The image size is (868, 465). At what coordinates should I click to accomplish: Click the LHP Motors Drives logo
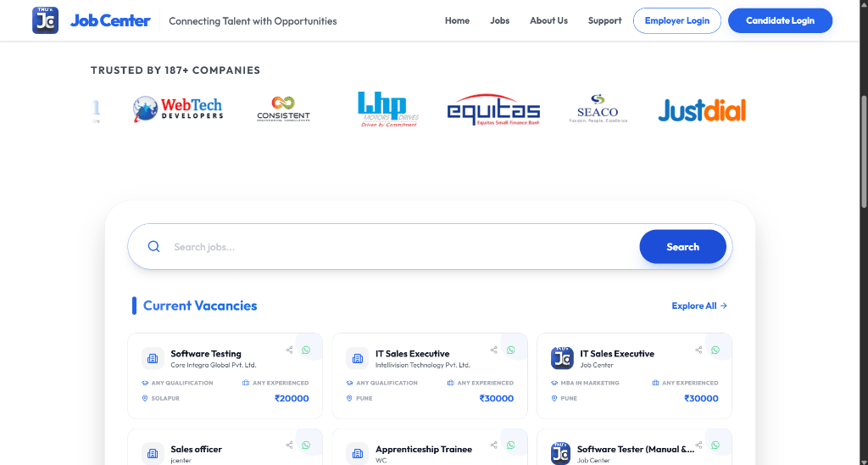[x=388, y=109]
